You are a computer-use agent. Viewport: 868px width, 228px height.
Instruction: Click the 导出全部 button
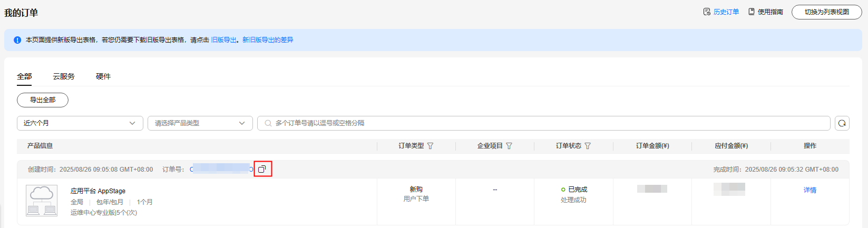[x=43, y=100]
